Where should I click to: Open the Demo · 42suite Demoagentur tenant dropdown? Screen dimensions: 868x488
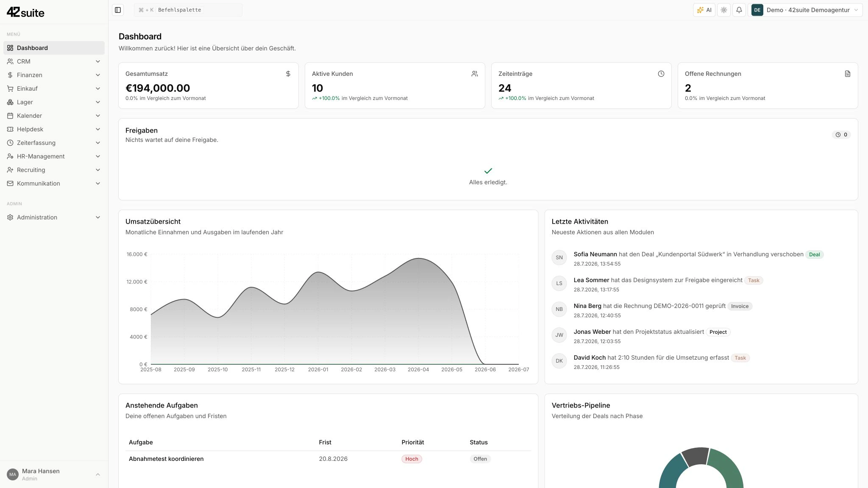(x=805, y=10)
